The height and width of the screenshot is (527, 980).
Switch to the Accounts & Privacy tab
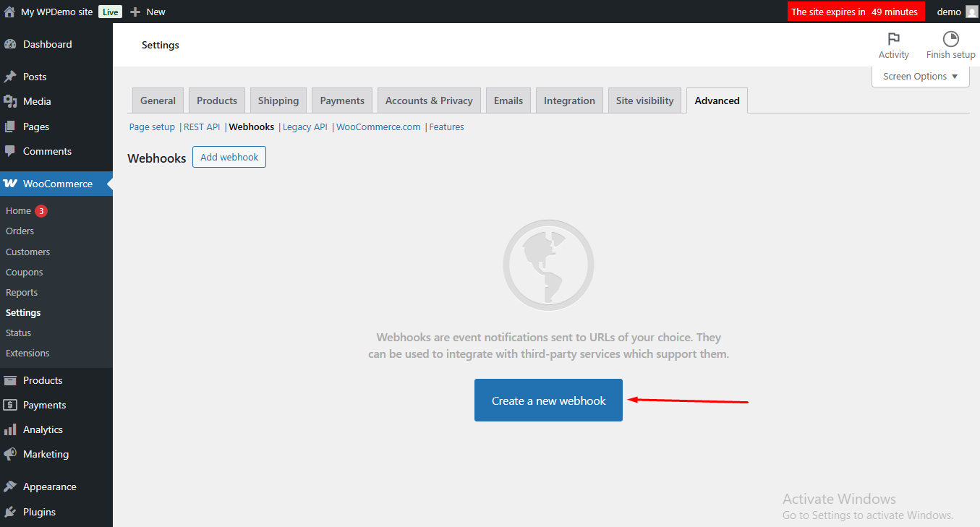(x=429, y=100)
